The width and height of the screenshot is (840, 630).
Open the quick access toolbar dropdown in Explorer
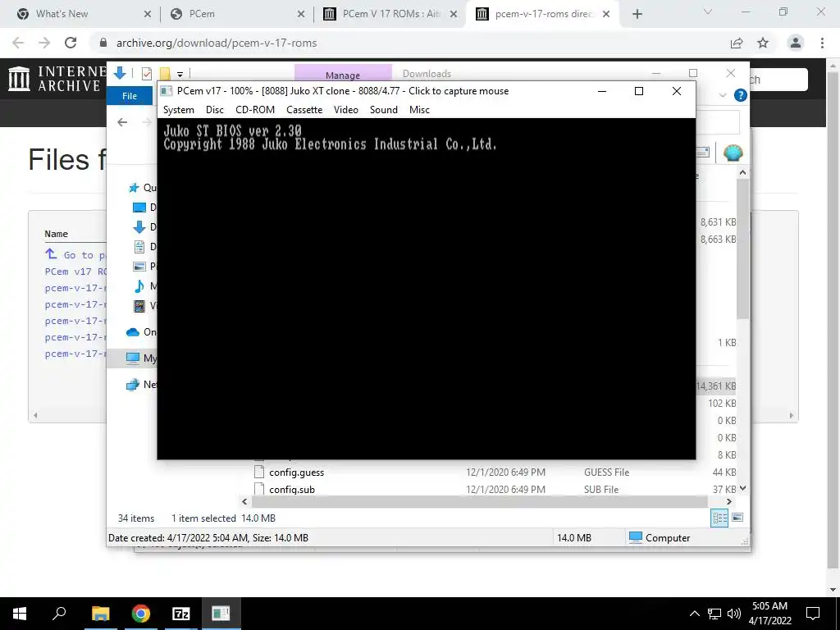click(x=180, y=74)
